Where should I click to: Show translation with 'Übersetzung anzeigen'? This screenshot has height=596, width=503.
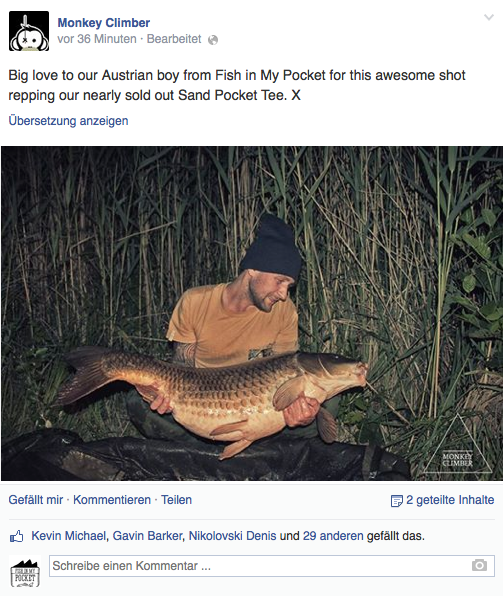coord(68,121)
